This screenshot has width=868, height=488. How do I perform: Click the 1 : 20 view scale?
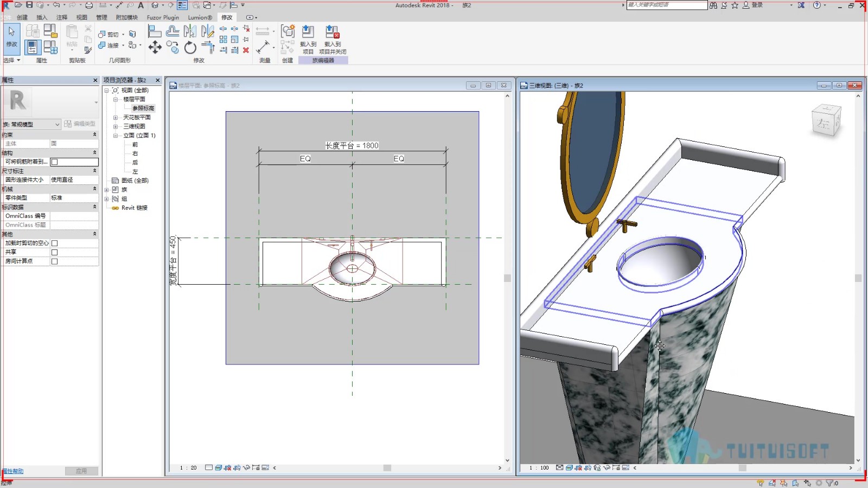[188, 467]
